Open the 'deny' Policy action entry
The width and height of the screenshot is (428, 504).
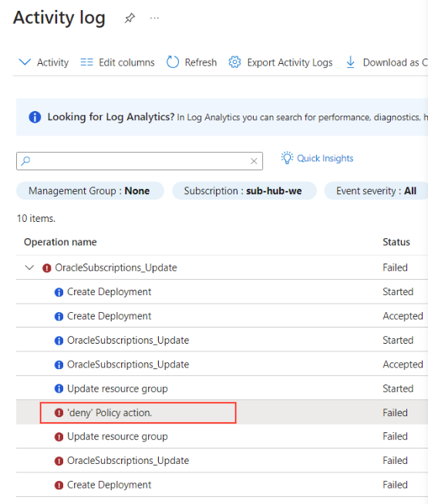[110, 413]
